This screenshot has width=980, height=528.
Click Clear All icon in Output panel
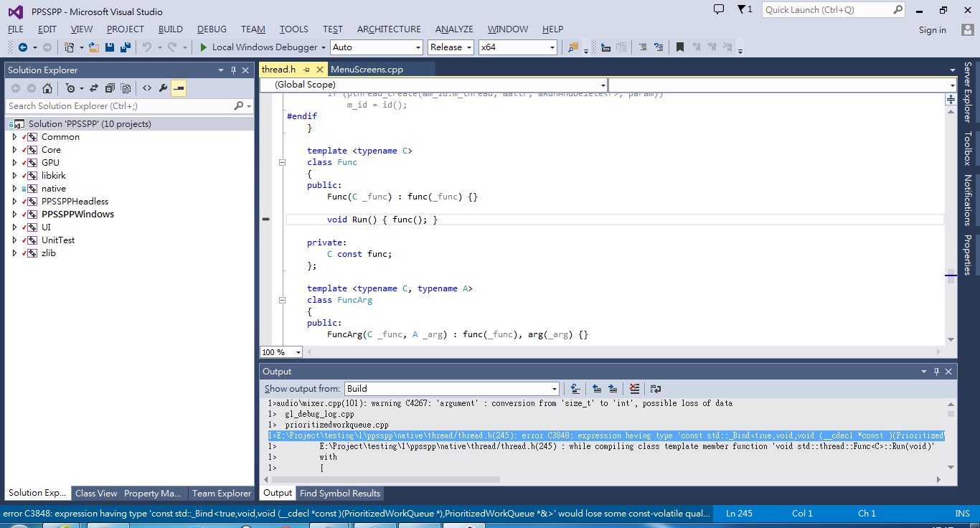634,389
